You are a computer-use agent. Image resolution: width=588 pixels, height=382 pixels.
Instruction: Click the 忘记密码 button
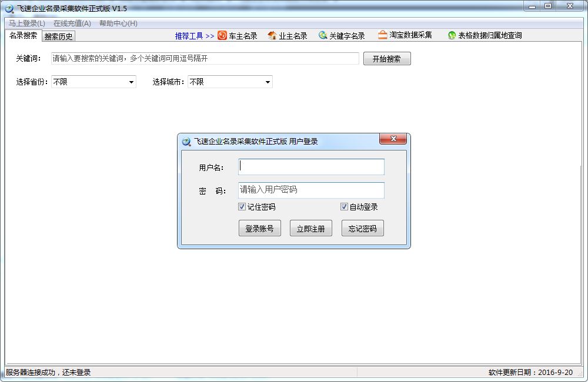(362, 228)
